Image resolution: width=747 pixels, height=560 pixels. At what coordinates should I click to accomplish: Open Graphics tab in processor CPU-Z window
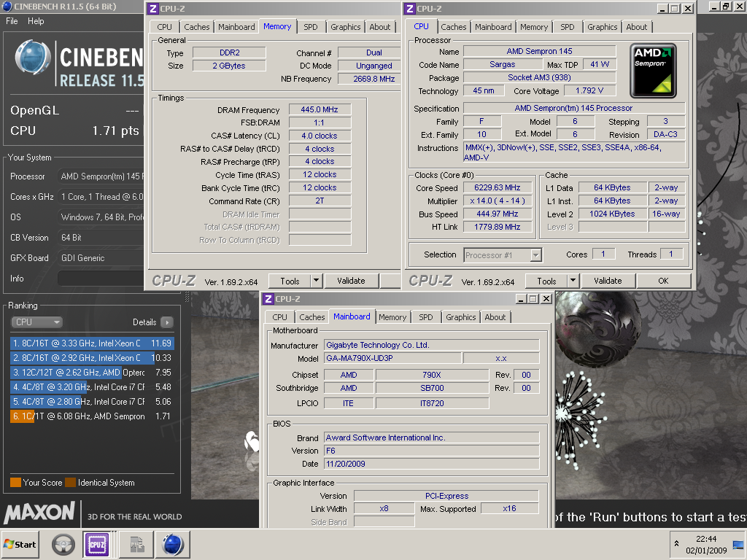point(602,27)
